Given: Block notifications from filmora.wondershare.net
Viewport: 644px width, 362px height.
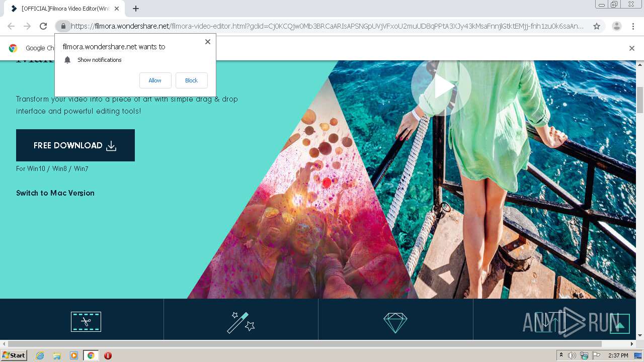Looking at the screenshot, I should click(191, 80).
